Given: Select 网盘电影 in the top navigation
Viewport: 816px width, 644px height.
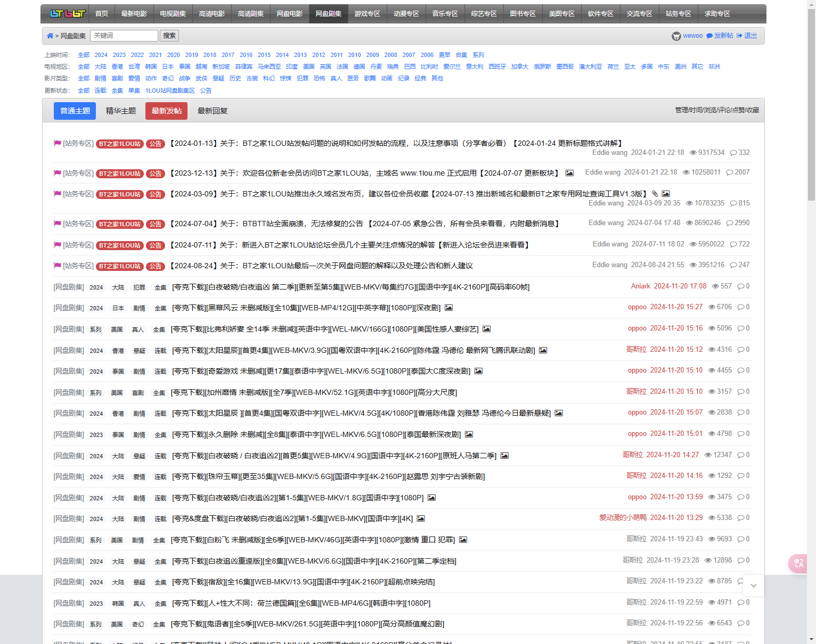Looking at the screenshot, I should click(290, 14).
